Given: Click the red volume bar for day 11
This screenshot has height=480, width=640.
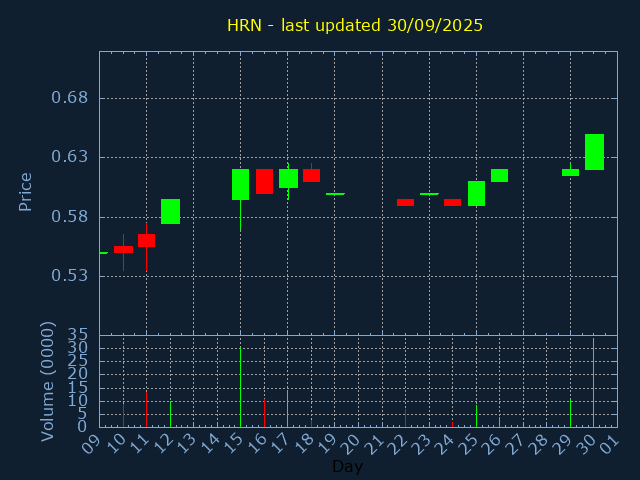Looking at the screenshot, I should pos(147,409).
